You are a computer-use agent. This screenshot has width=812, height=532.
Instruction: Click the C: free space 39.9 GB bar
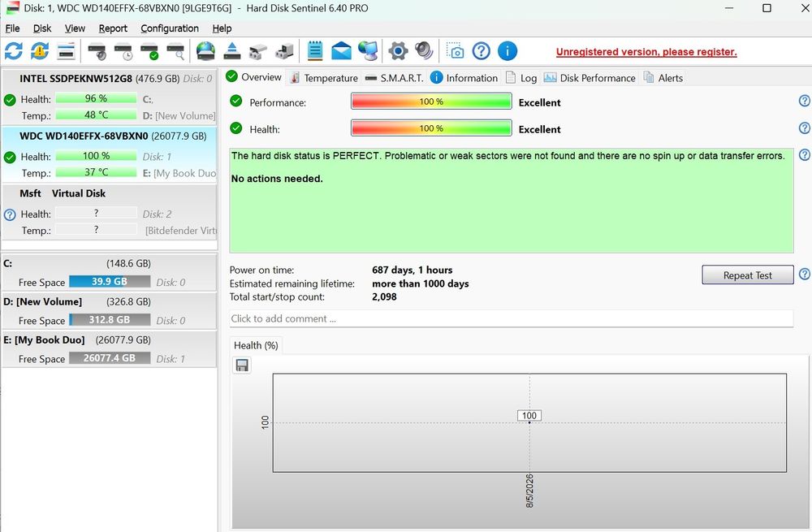(110, 282)
